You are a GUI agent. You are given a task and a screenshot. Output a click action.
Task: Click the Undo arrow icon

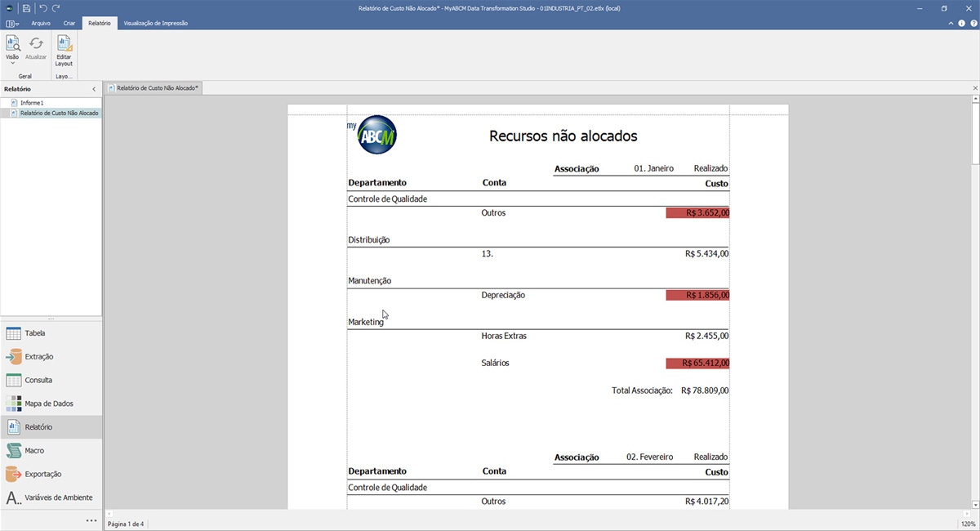43,8
